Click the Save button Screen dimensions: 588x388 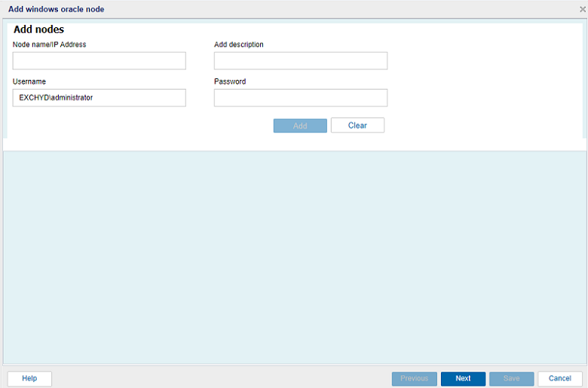tap(512, 379)
